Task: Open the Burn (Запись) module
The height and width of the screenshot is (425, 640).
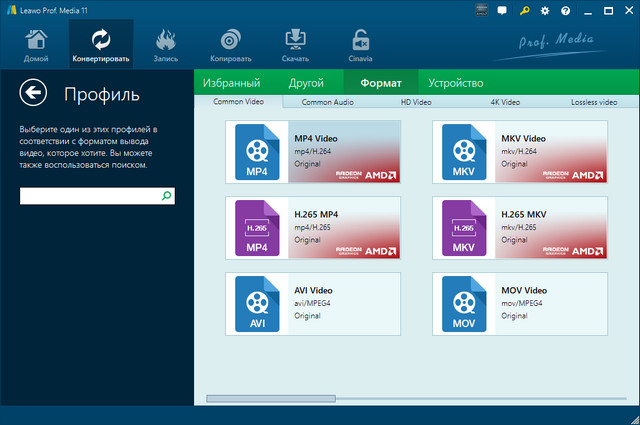Action: [167, 44]
